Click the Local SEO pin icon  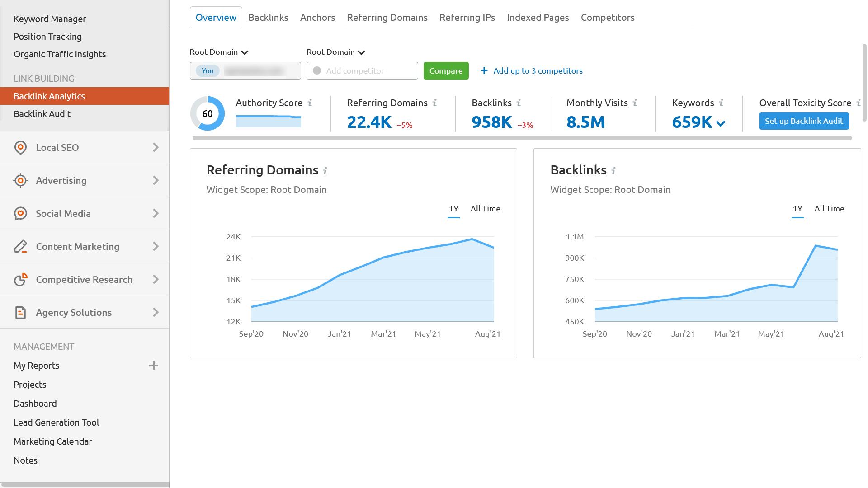20,148
